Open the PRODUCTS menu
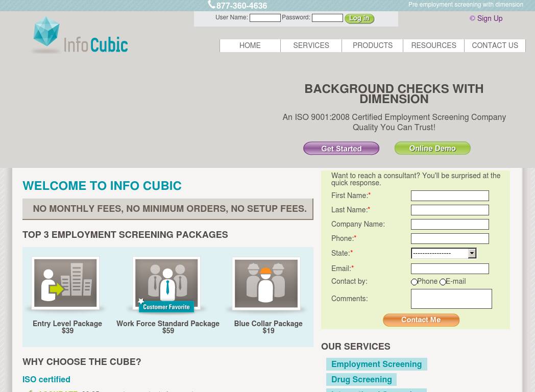535x392 pixels. [372, 45]
